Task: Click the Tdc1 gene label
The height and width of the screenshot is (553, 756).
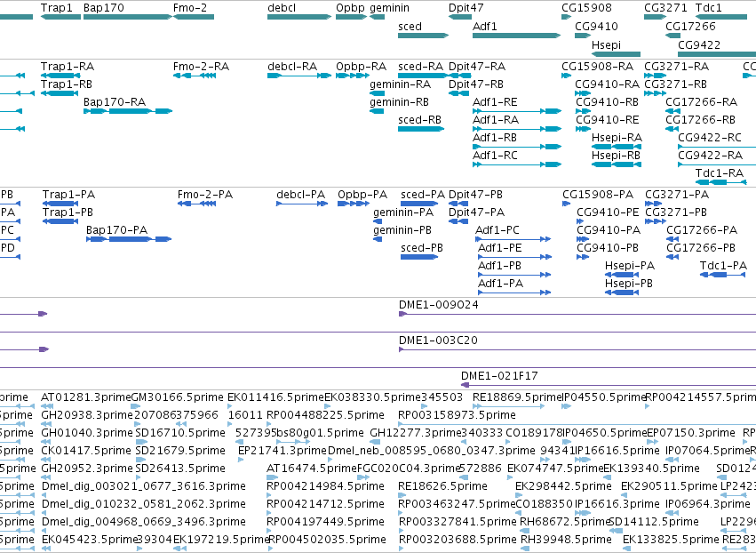Action: [708, 8]
